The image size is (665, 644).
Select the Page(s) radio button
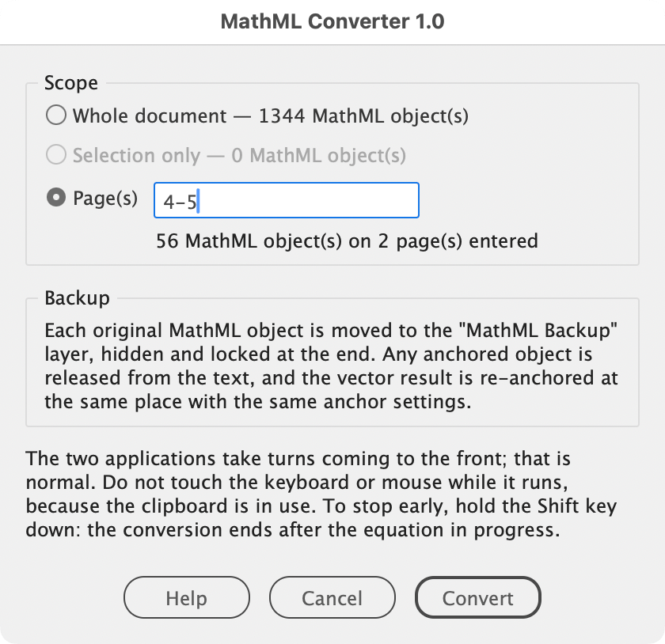[x=56, y=198]
